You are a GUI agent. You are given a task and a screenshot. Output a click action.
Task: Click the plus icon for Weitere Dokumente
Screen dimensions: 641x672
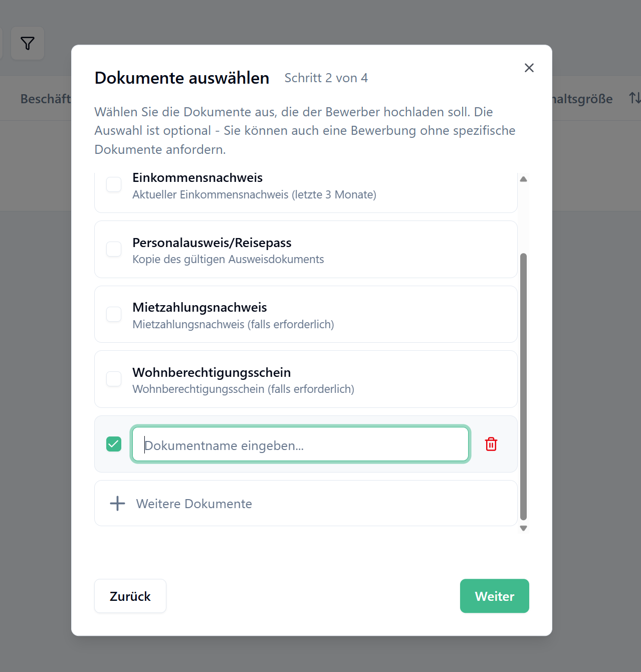[118, 503]
